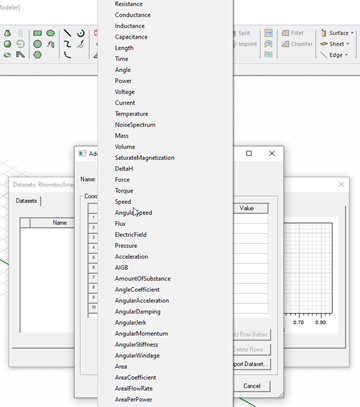Click the Name column header in Datasets window
This screenshot has width=360, height=407.
click(x=53, y=223)
